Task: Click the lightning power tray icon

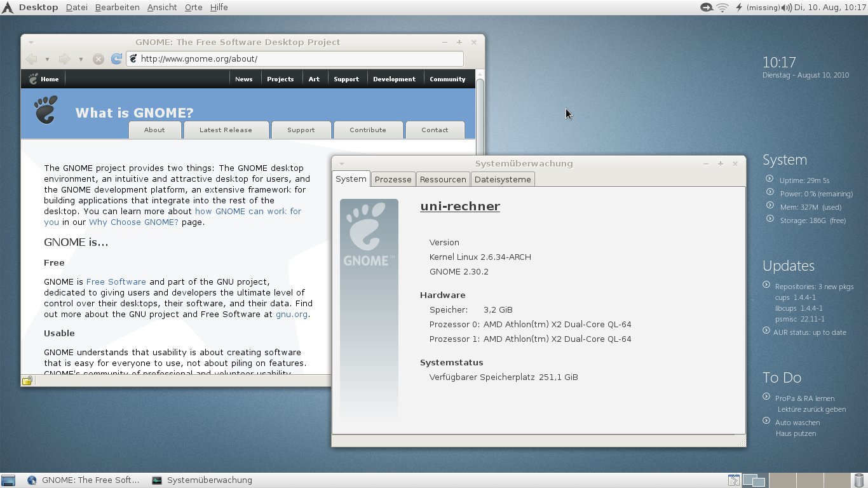Action: 739,8
